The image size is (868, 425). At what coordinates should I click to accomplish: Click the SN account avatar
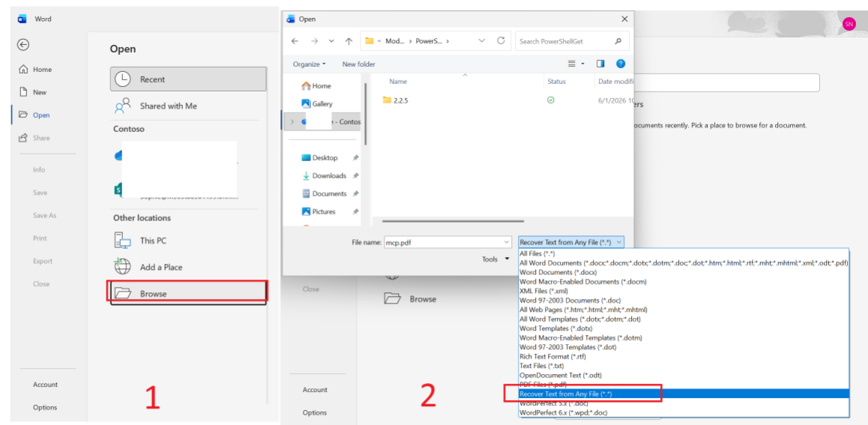tap(848, 24)
